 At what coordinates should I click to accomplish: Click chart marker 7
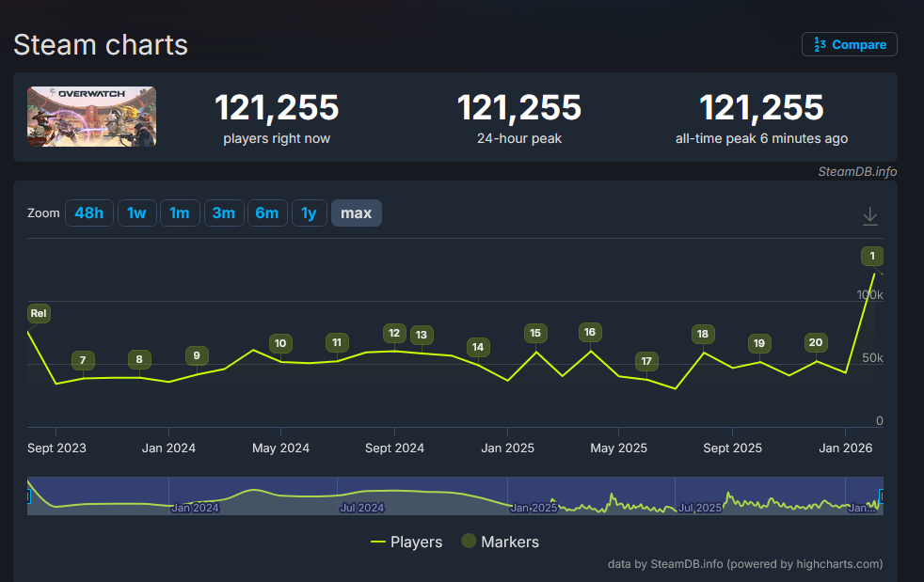[83, 360]
